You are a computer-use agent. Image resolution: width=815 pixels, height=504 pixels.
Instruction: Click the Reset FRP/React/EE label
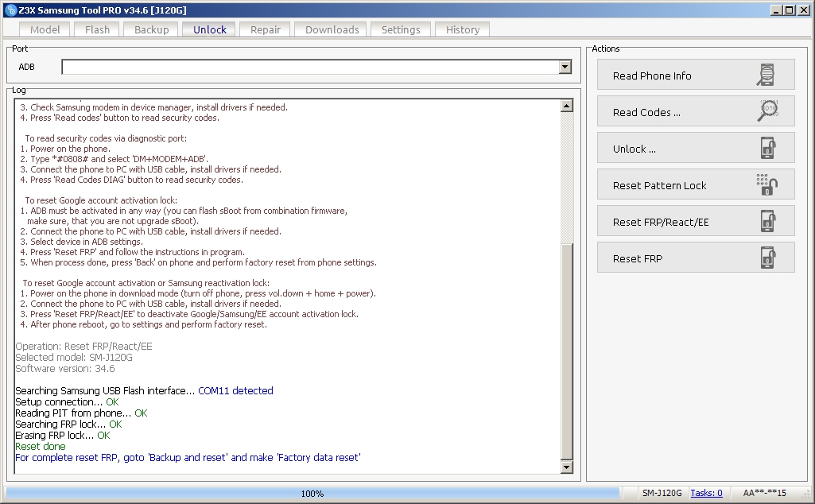pyautogui.click(x=661, y=223)
